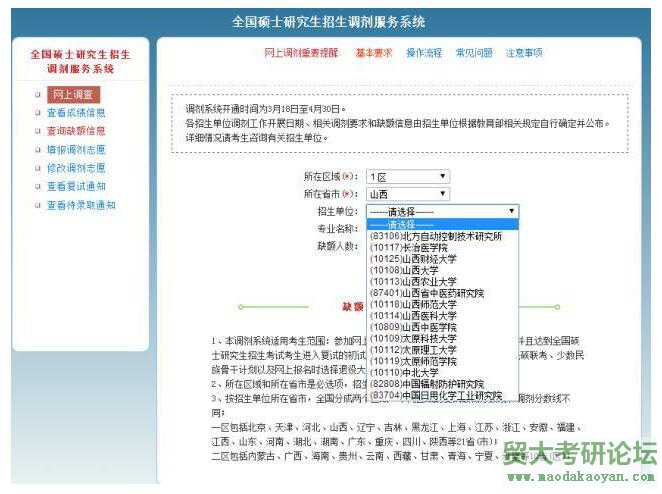Viewport: 662px width, 494px height.
Task: Choose (10117)长治医学院 from the list
Action: click(x=442, y=247)
